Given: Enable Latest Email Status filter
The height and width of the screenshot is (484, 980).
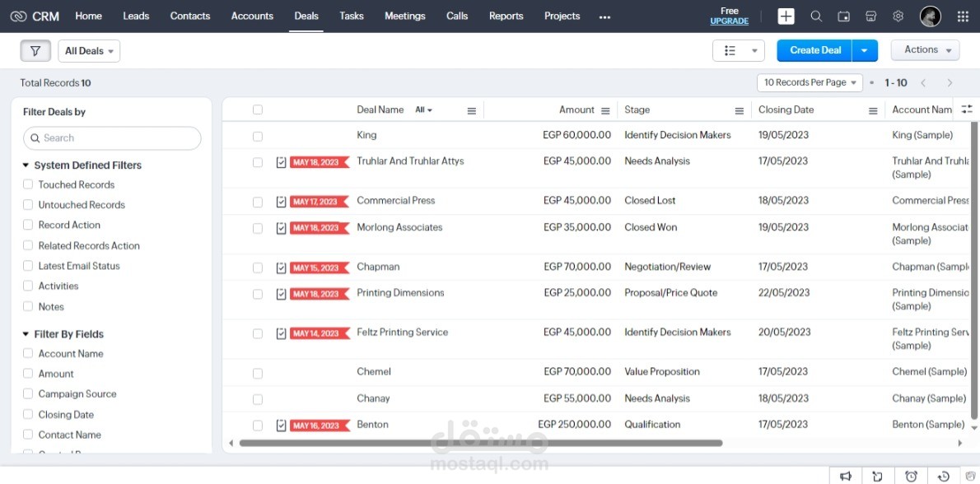Looking at the screenshot, I should pos(28,265).
